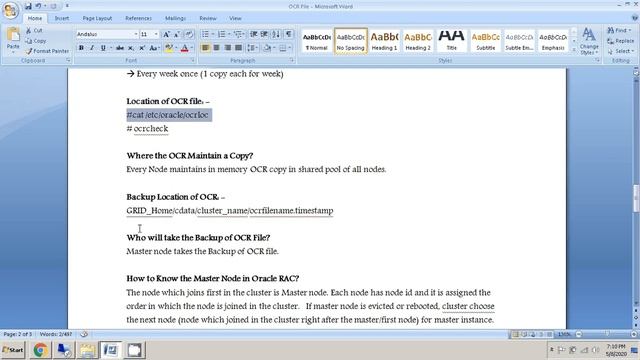Launch Google Chrome from taskbar
The width and height of the screenshot is (640, 360).
click(40, 350)
